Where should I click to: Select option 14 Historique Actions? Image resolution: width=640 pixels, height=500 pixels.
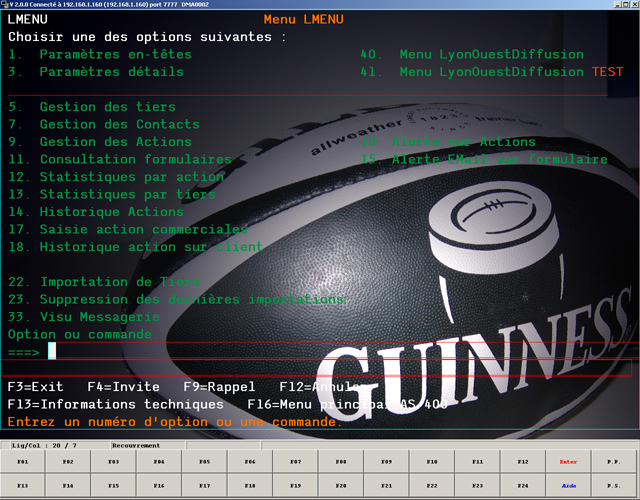(x=96, y=212)
